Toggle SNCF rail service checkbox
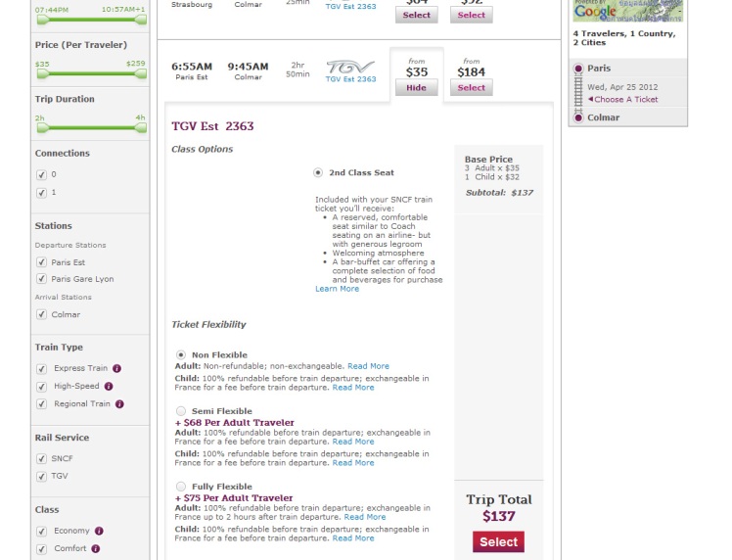This screenshot has width=732, height=560. pos(41,458)
